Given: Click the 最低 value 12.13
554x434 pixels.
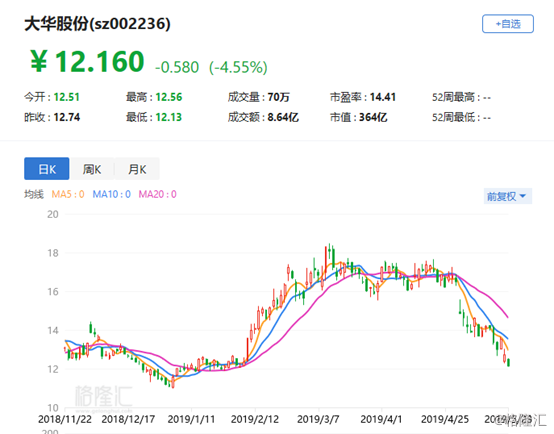Looking at the screenshot, I should click(x=169, y=117).
